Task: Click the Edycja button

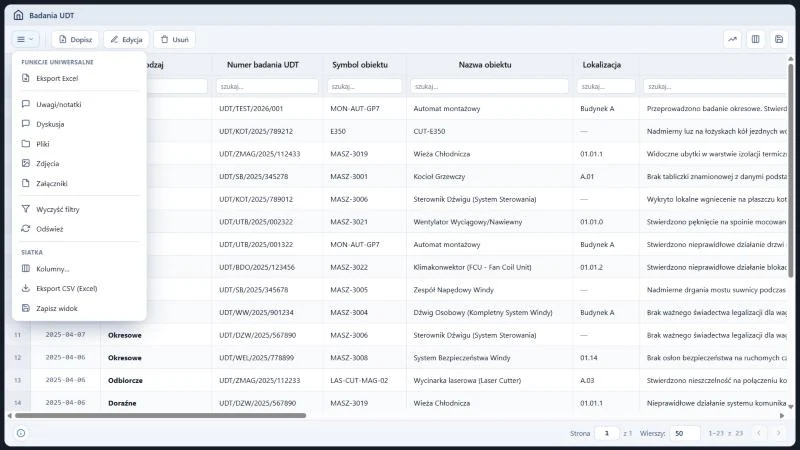Action: click(127, 39)
